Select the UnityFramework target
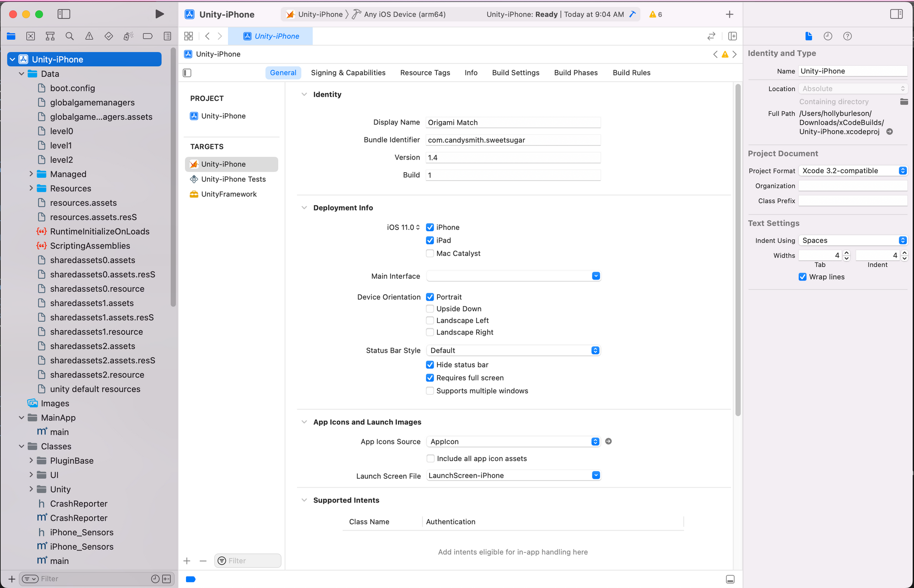This screenshot has width=914, height=588. point(228,194)
